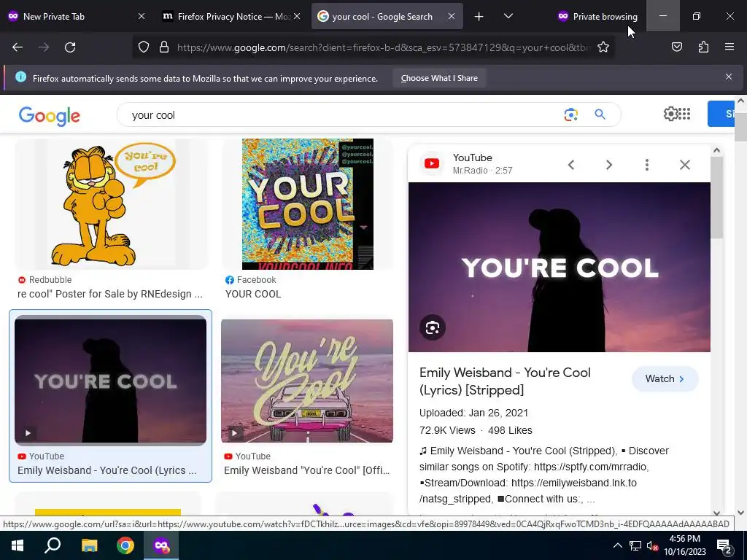747x560 pixels.
Task: Open network tray icon
Action: coord(635,545)
